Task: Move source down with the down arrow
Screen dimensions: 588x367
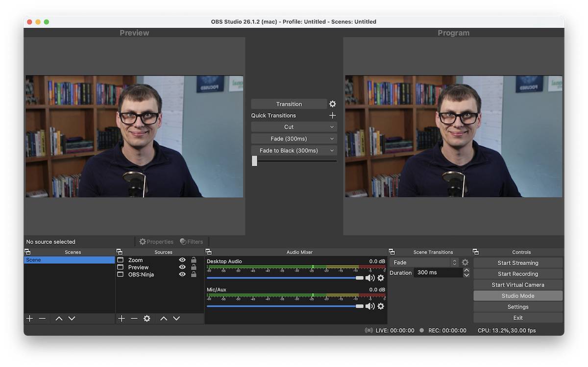Action: coord(176,318)
